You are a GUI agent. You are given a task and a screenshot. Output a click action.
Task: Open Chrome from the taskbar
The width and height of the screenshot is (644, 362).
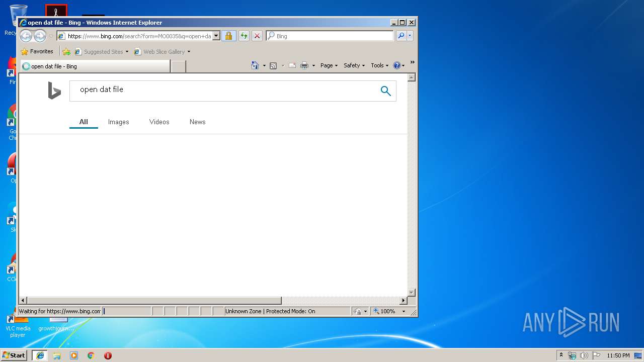click(x=91, y=355)
